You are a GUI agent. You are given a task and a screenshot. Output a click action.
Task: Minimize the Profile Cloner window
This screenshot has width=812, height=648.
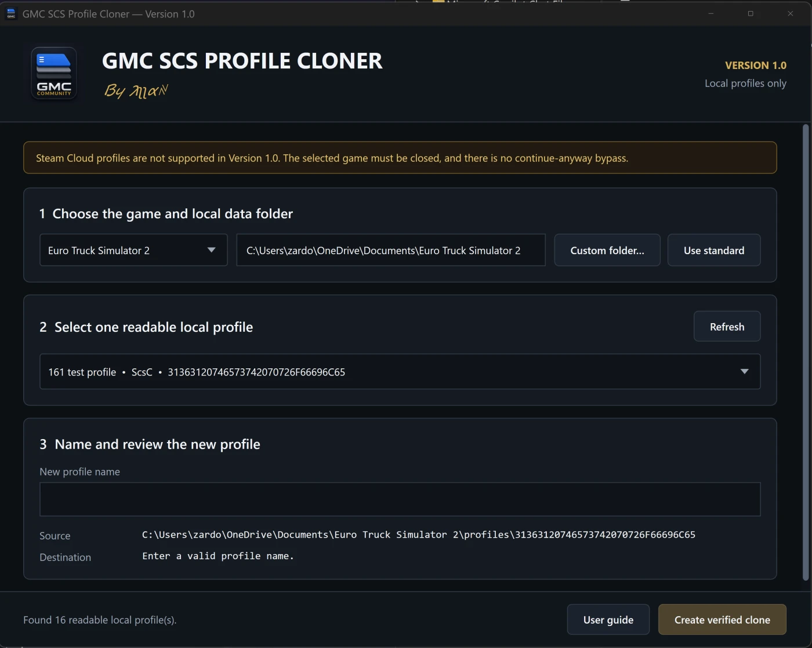point(710,13)
